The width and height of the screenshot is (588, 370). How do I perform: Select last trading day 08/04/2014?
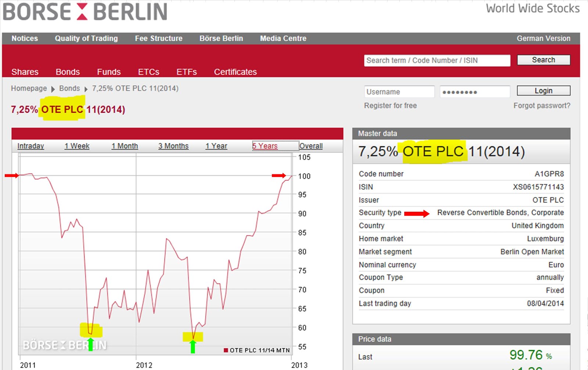(x=545, y=303)
